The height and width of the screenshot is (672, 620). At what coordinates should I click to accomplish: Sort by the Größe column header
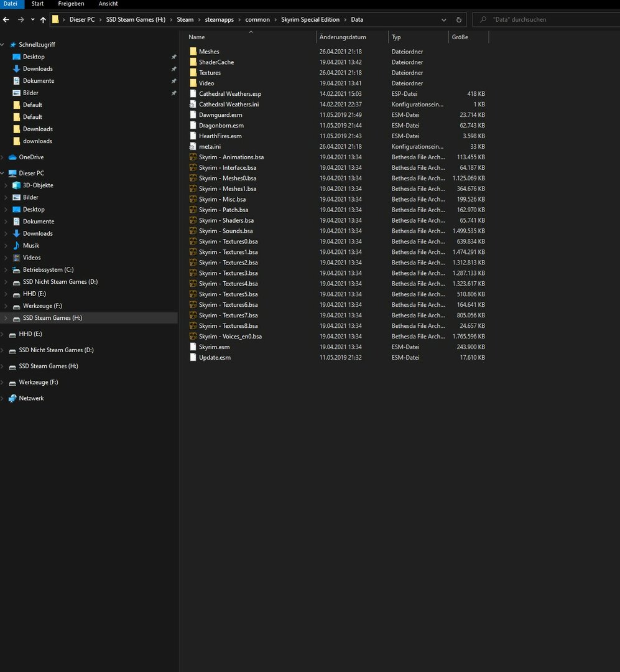pyautogui.click(x=460, y=37)
